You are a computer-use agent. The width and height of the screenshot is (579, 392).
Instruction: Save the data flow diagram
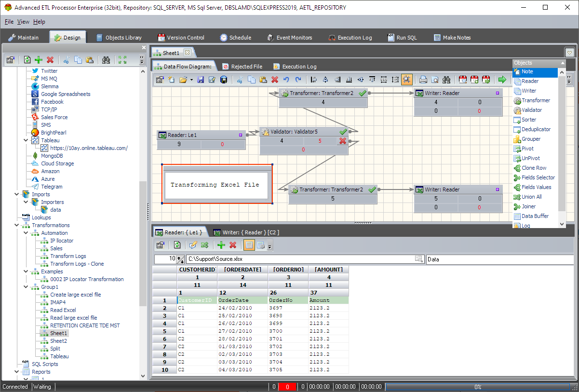click(200, 80)
